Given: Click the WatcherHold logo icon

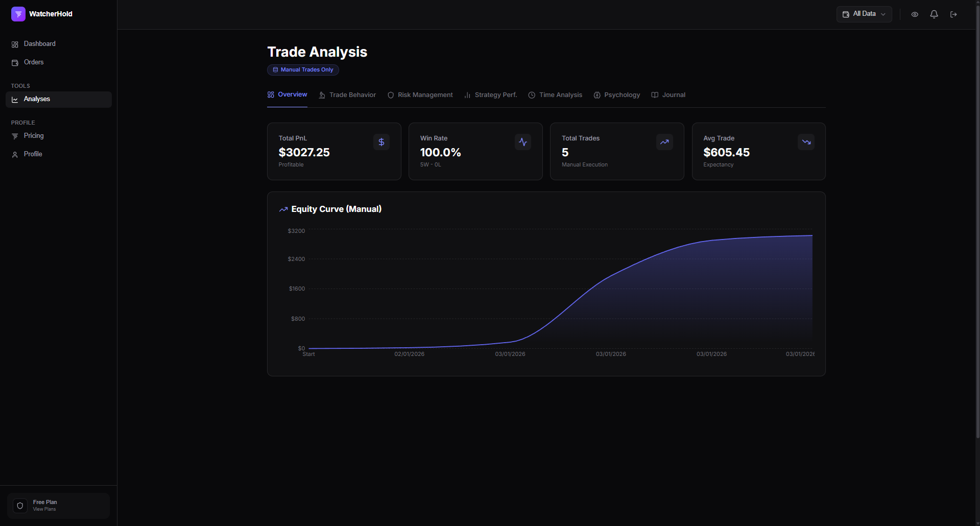Looking at the screenshot, I should tap(18, 14).
